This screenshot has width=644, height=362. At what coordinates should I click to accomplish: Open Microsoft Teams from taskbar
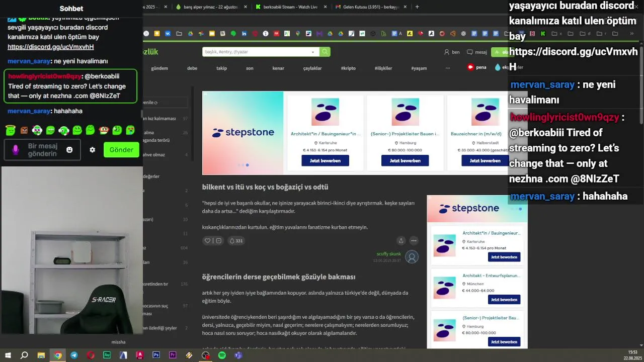[238, 355]
